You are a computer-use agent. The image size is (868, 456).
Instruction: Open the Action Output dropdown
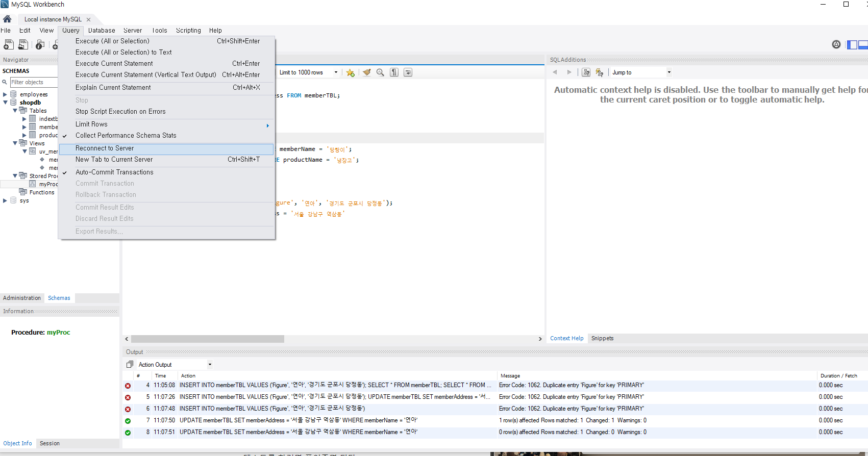coord(210,365)
